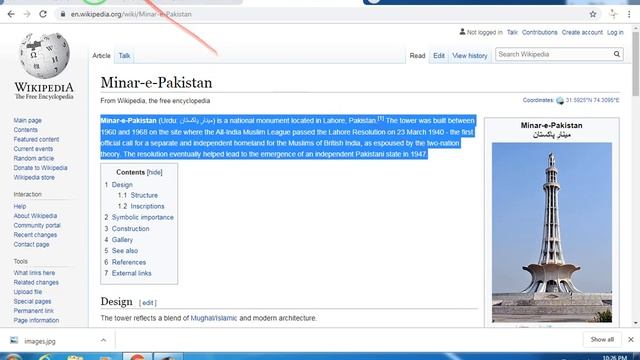Click the Wikipedia globe logo
The image size is (640, 360).
(44, 56)
